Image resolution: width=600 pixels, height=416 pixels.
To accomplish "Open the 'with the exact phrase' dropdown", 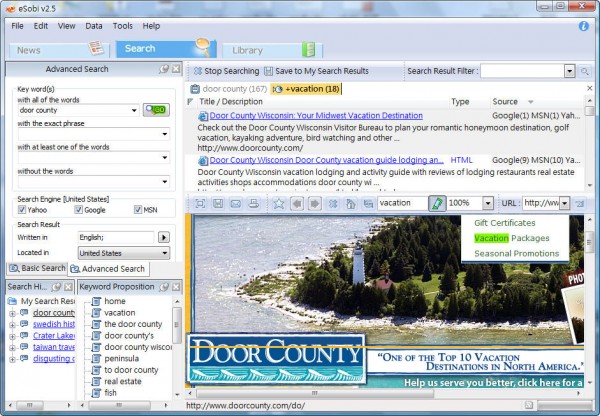I will (x=165, y=134).
